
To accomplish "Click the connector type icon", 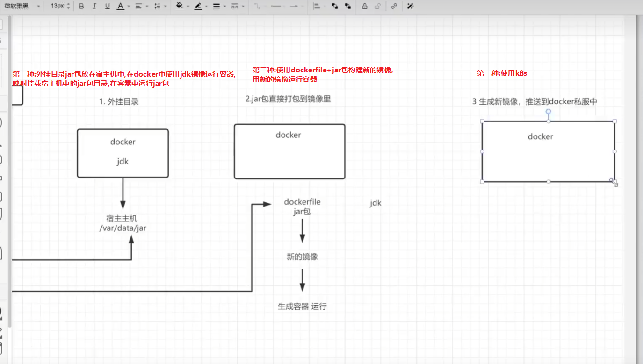I will click(257, 6).
